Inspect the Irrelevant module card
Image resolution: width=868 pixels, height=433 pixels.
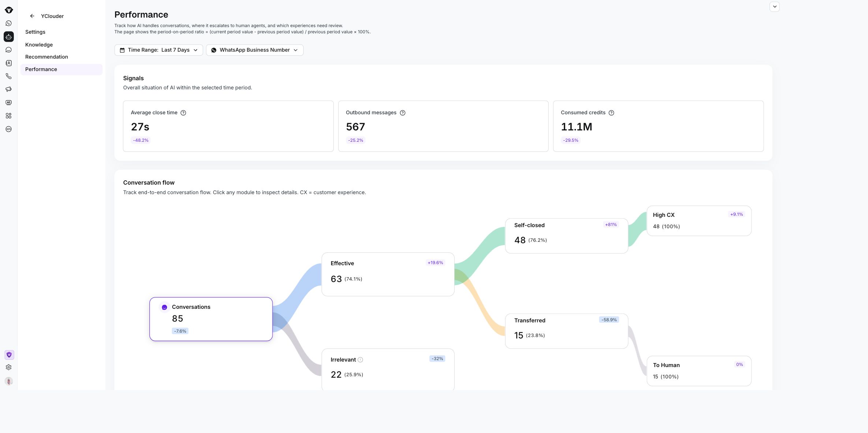point(388,370)
